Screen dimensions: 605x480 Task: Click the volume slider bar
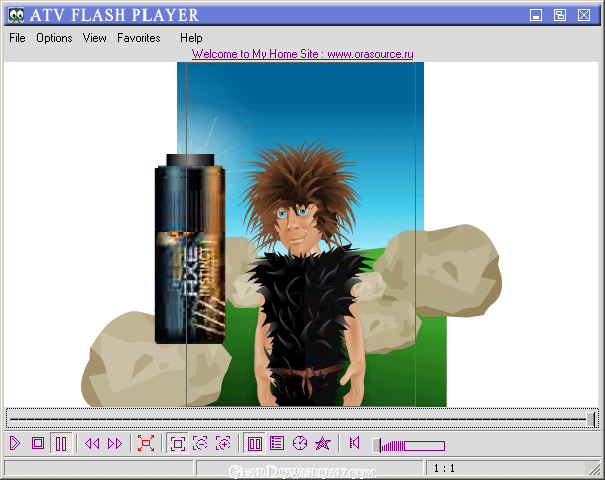point(410,445)
